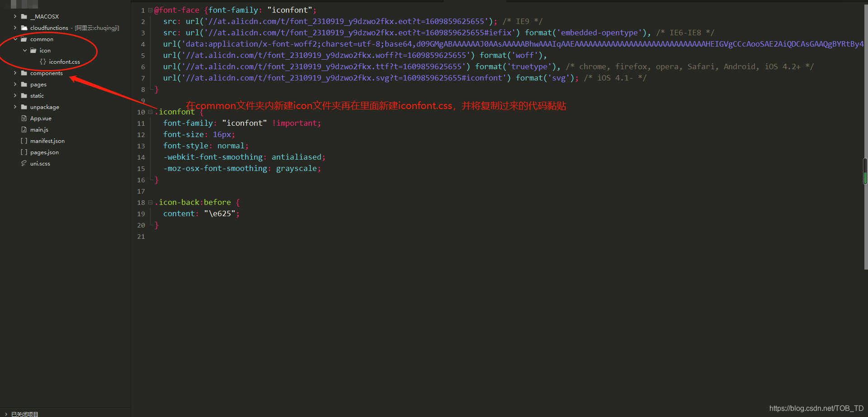Click the icon subfolder's folder icon
Viewport: 868px width, 417px height.
33,51
